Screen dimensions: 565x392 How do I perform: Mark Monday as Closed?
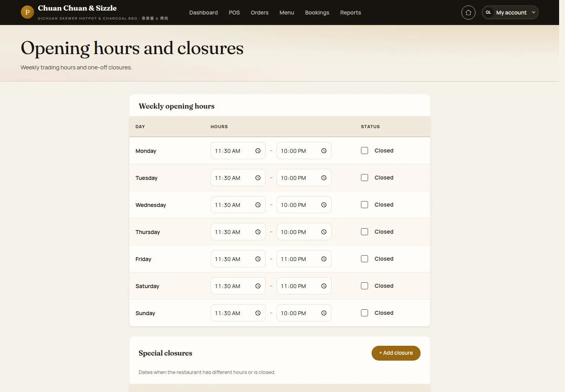pyautogui.click(x=365, y=151)
